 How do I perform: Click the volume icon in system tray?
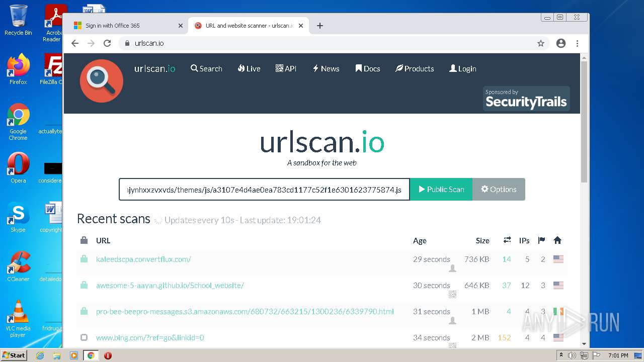point(572,355)
